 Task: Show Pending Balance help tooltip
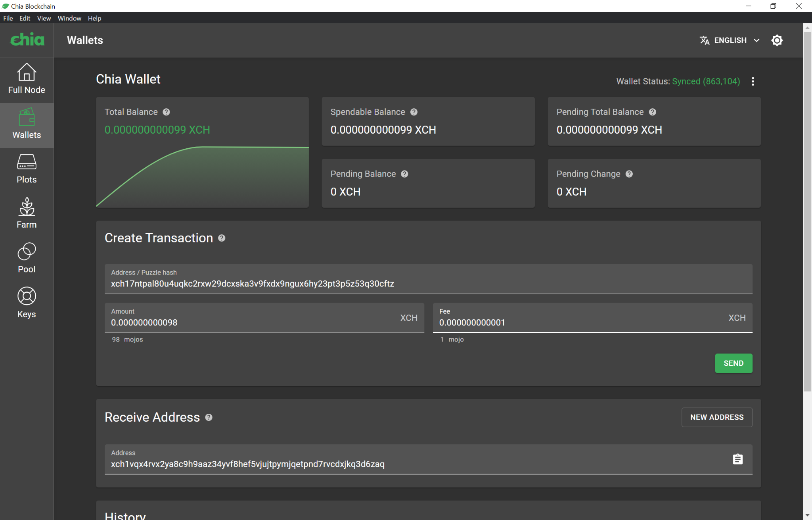click(x=404, y=174)
